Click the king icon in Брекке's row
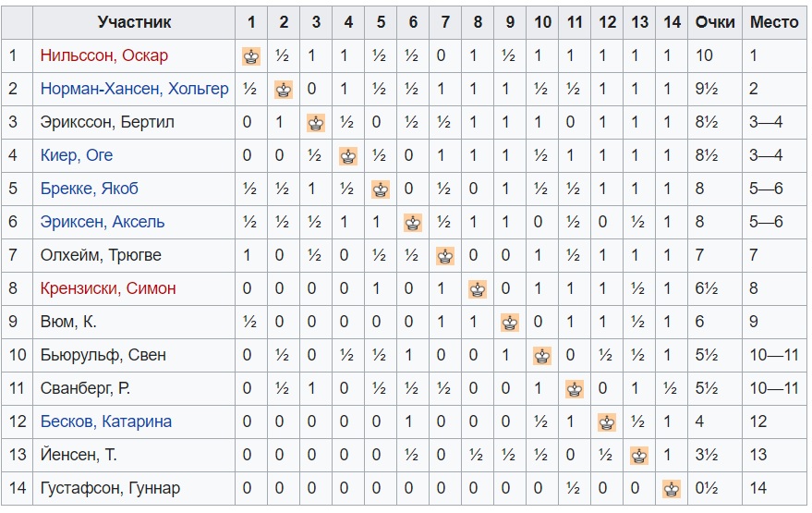This screenshot has width=812, height=513. [x=381, y=189]
